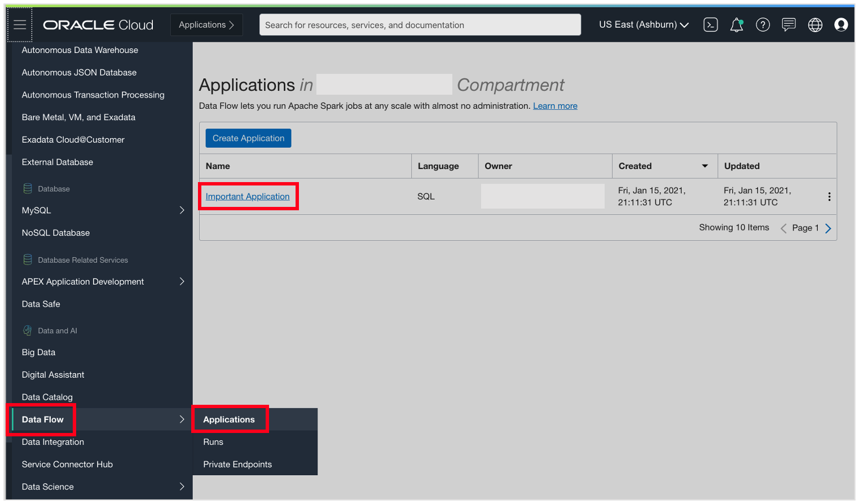Open Data Science menu item
The width and height of the screenshot is (859, 504).
[48, 487]
